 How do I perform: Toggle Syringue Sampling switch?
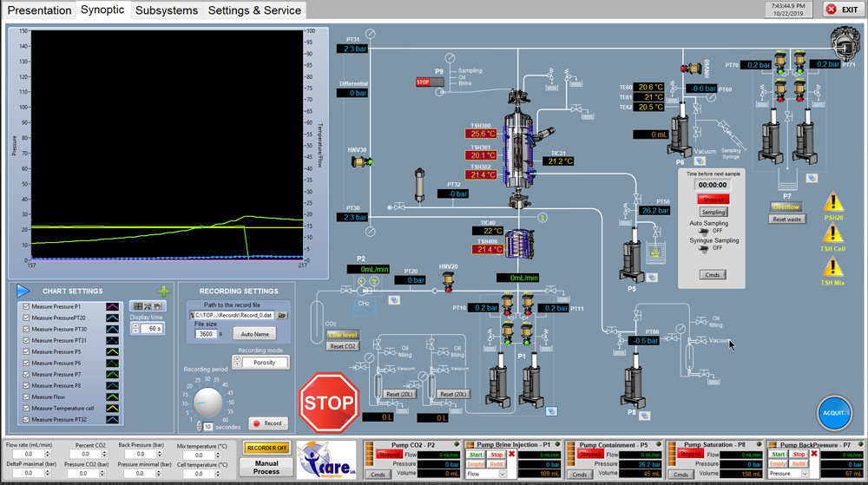tap(704, 248)
